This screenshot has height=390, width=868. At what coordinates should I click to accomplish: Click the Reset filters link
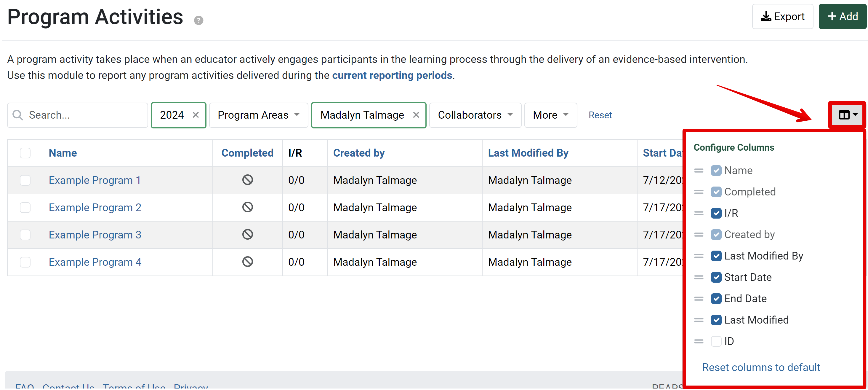[600, 115]
